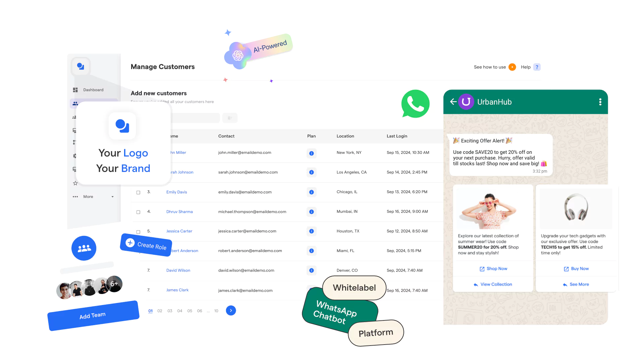Click the Add Team blue group icon

coord(84,248)
